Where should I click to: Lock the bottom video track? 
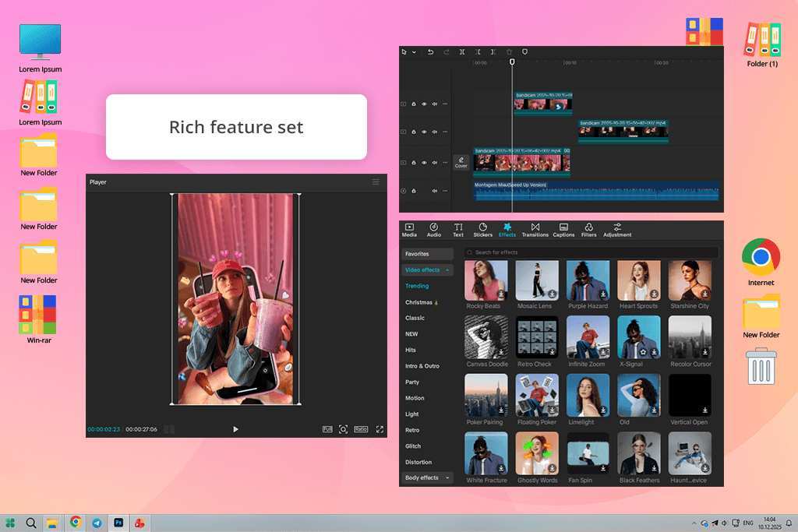[x=414, y=163]
